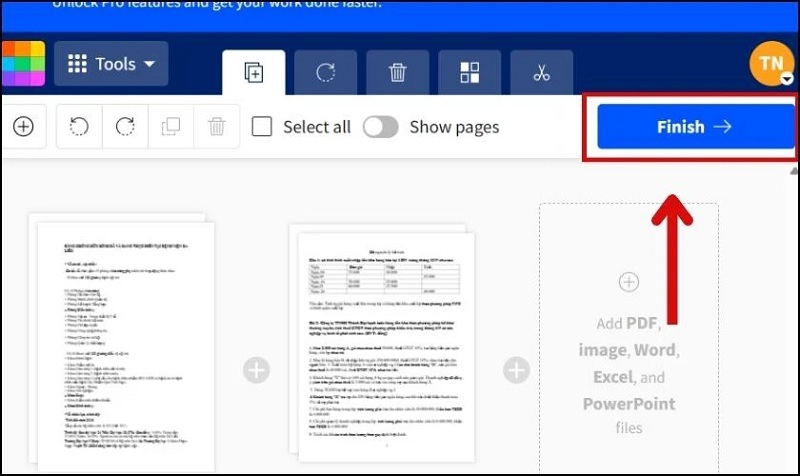Open the Merge tab with pages icon
The height and width of the screenshot is (476, 800).
click(x=253, y=73)
